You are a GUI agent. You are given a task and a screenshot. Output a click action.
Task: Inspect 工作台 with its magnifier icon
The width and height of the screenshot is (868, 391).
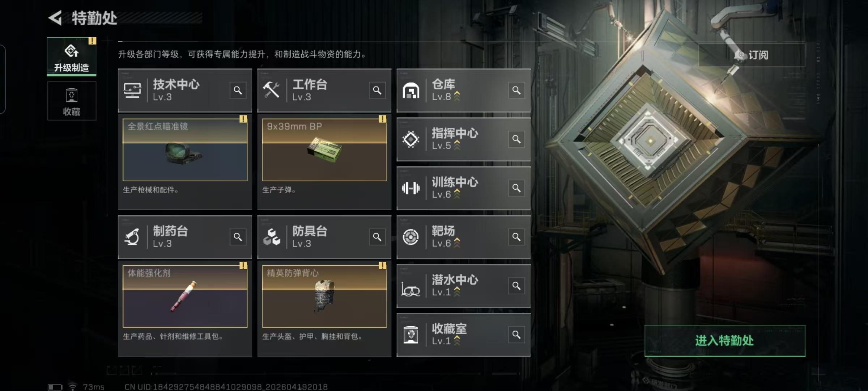click(377, 90)
